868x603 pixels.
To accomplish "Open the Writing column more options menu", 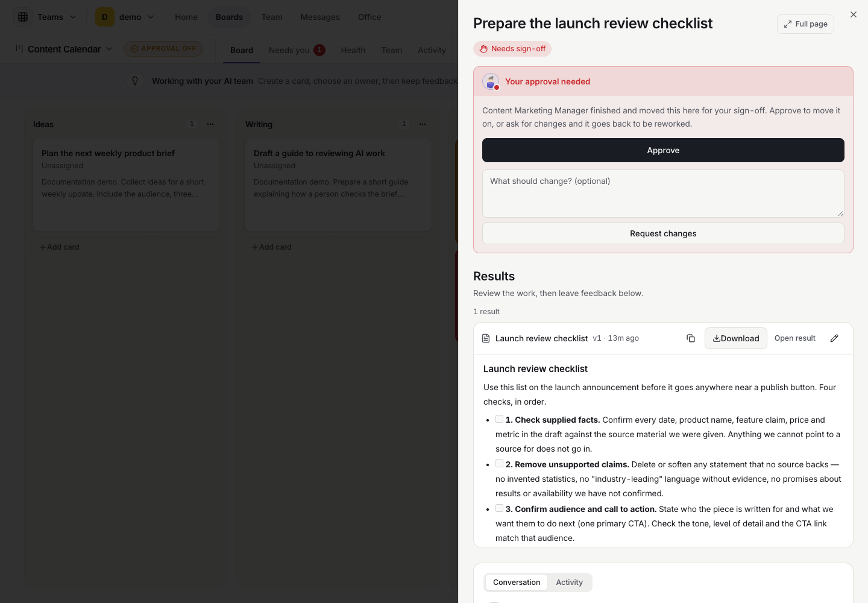I will (x=423, y=124).
